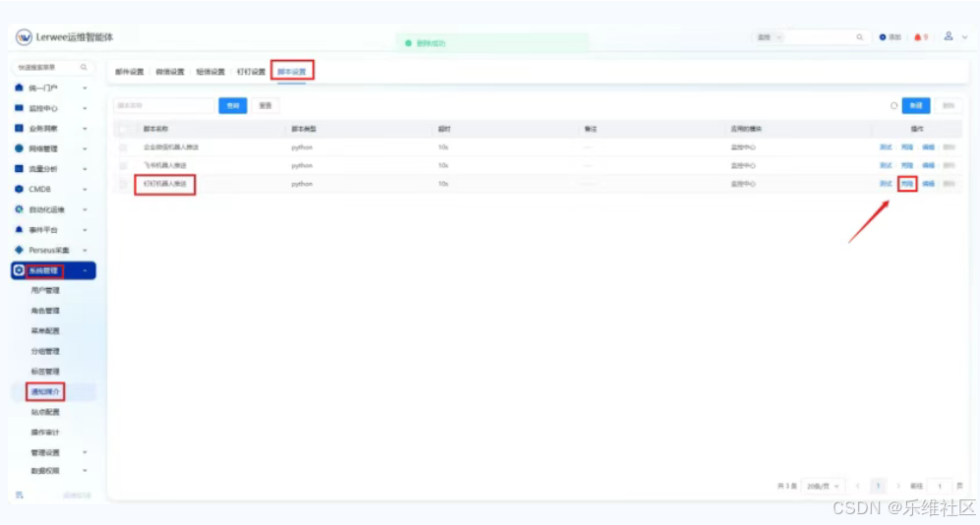Image resolution: width=980 pixels, height=525 pixels.
Task: Switch to the 钉钉设置 tab
Action: pos(251,72)
